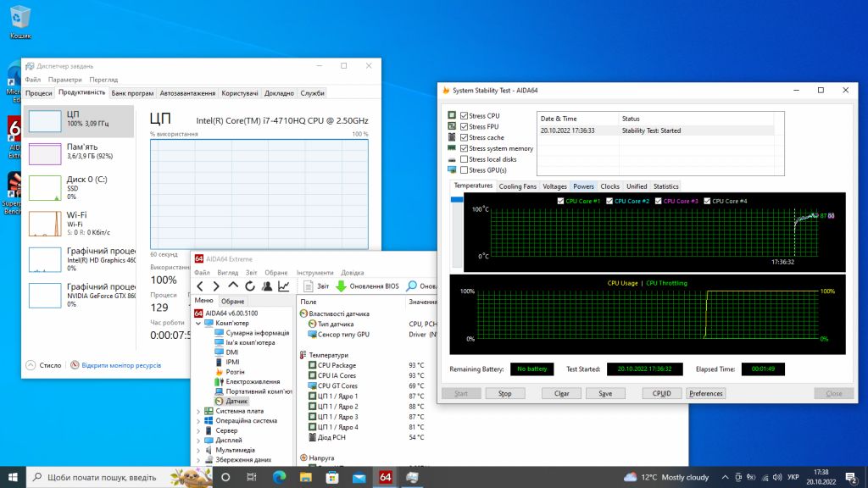
Task: Expand the Мультимедіа tree node
Action: (x=198, y=450)
